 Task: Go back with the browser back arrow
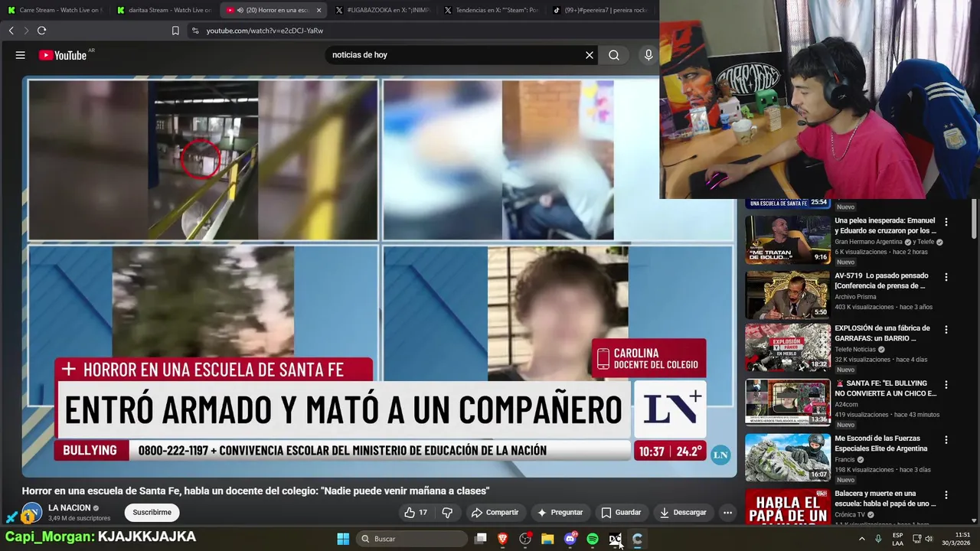tap(11, 31)
